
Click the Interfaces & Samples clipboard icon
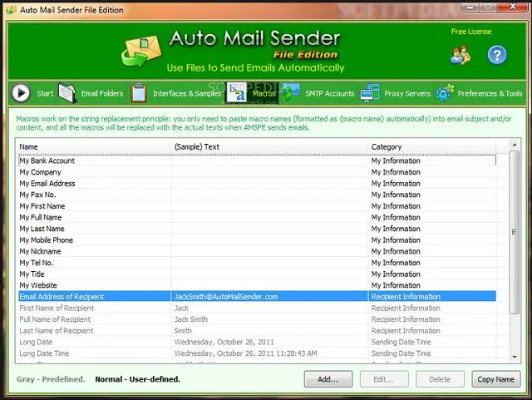tap(139, 92)
